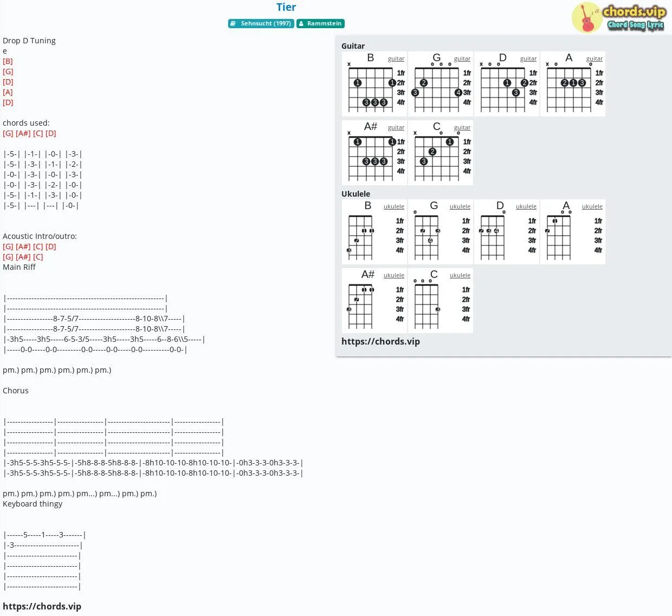Image resolution: width=672 pixels, height=616 pixels.
Task: Open https://chords.vip link at page bottom
Action: point(42,606)
